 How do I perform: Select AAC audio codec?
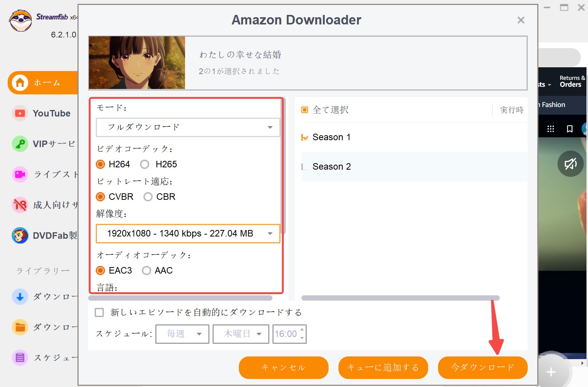pyautogui.click(x=147, y=270)
